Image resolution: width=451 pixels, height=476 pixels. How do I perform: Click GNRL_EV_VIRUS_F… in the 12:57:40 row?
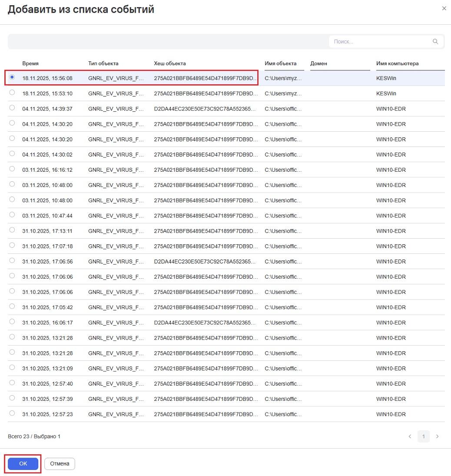point(116,384)
